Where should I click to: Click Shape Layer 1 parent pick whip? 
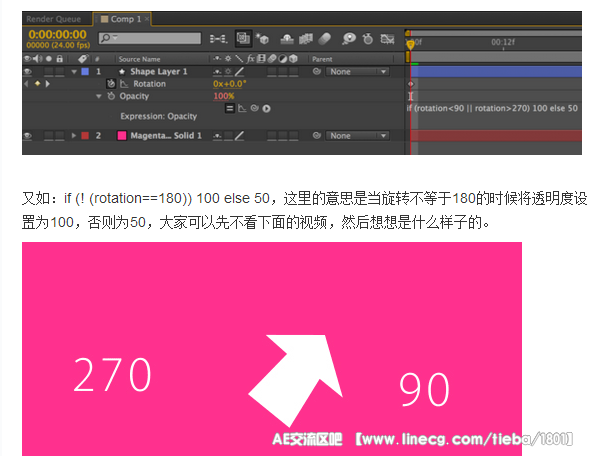pos(317,71)
